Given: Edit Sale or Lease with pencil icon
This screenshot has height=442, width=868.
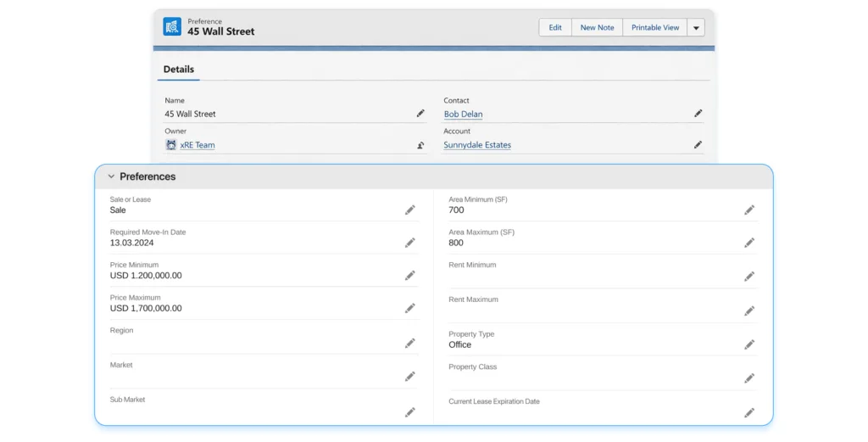Looking at the screenshot, I should point(410,210).
